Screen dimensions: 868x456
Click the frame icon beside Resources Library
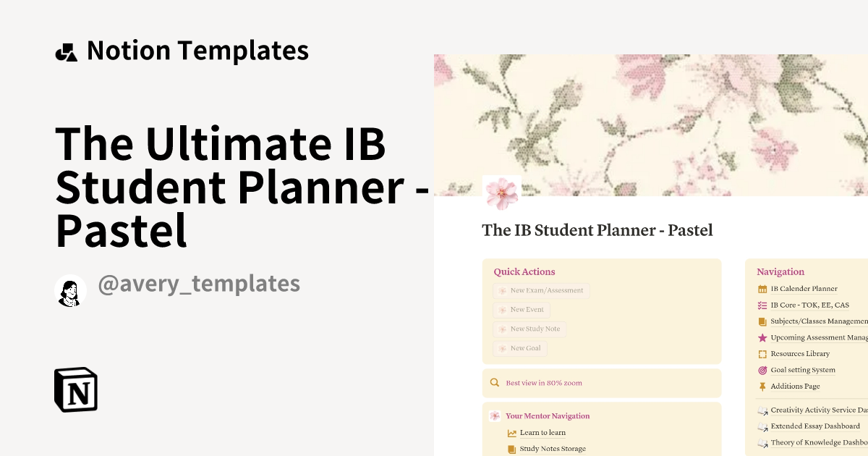click(x=762, y=353)
